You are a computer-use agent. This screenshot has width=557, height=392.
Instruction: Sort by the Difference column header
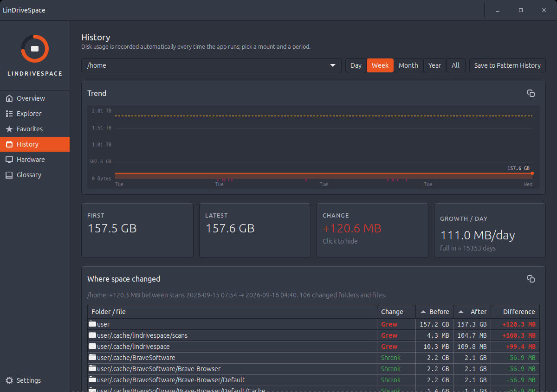515,312
